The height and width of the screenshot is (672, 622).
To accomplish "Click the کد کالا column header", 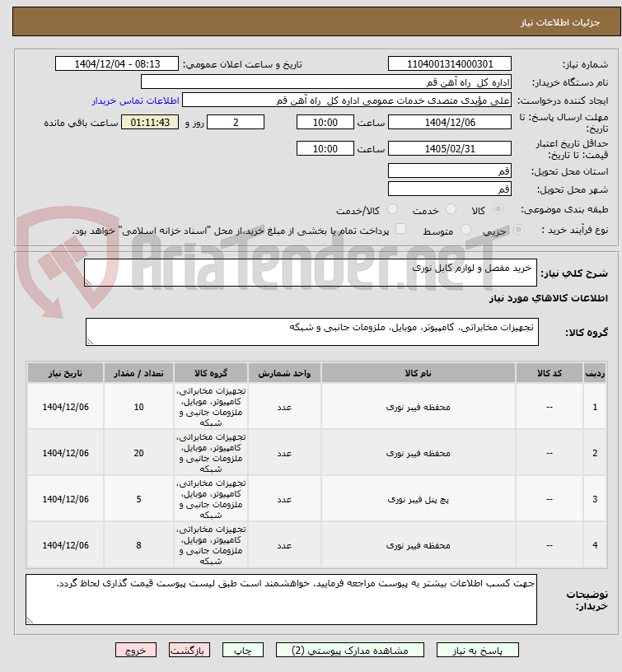I will 550,373.
